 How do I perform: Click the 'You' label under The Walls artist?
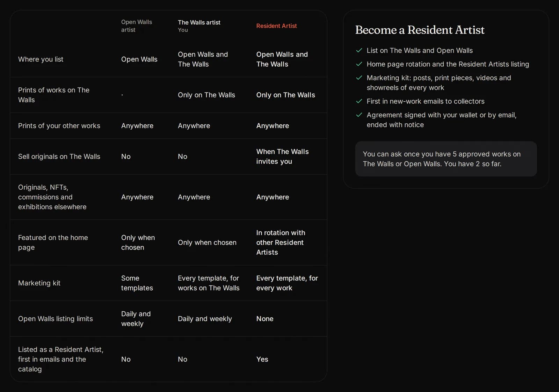(x=183, y=30)
